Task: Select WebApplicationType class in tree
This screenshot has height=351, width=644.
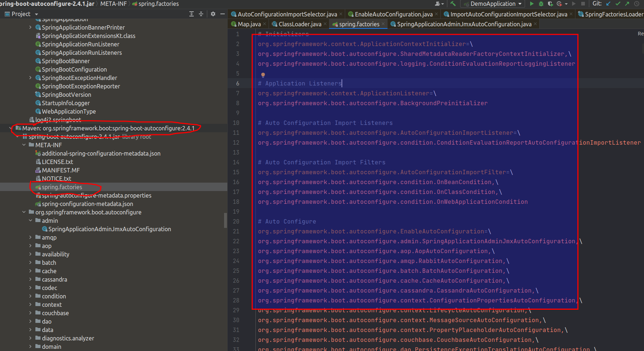Action: [x=69, y=111]
